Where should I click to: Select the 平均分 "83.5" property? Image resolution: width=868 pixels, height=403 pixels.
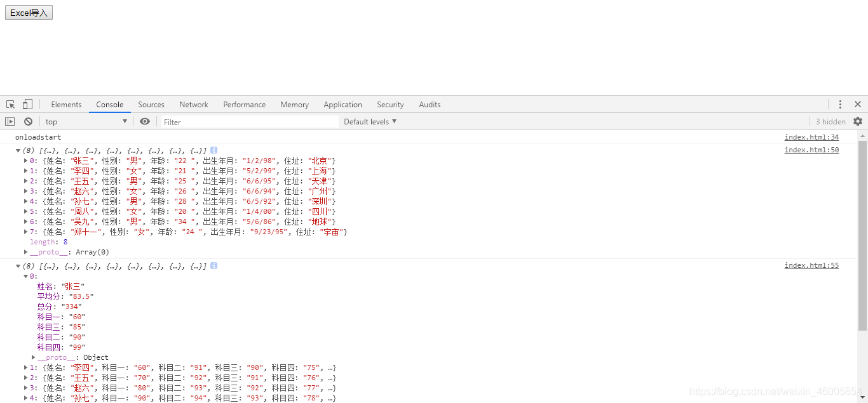(65, 296)
